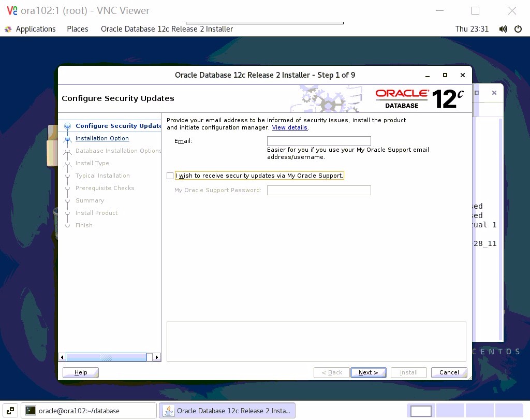Click the Cancel button
This screenshot has width=530, height=420.
(x=449, y=372)
